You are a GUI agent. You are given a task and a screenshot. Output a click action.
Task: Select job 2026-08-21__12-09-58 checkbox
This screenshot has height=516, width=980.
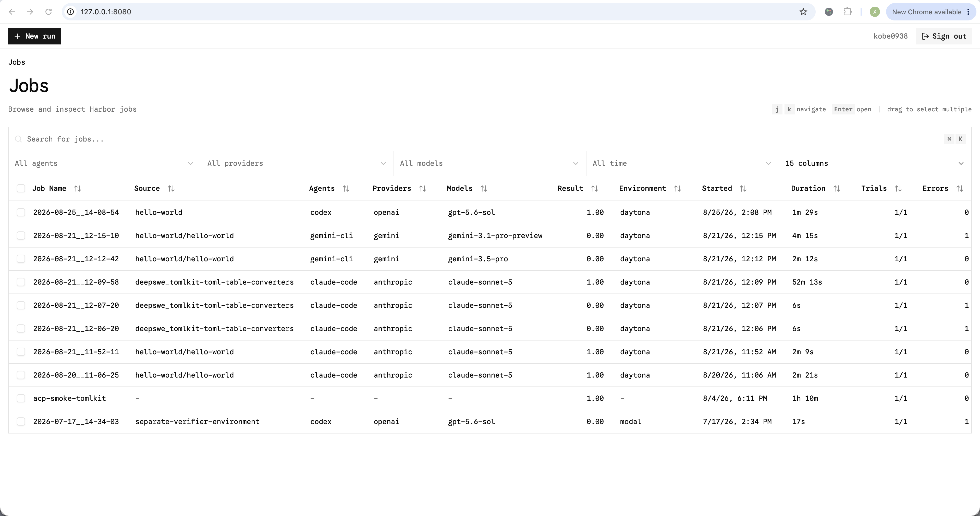(x=21, y=282)
